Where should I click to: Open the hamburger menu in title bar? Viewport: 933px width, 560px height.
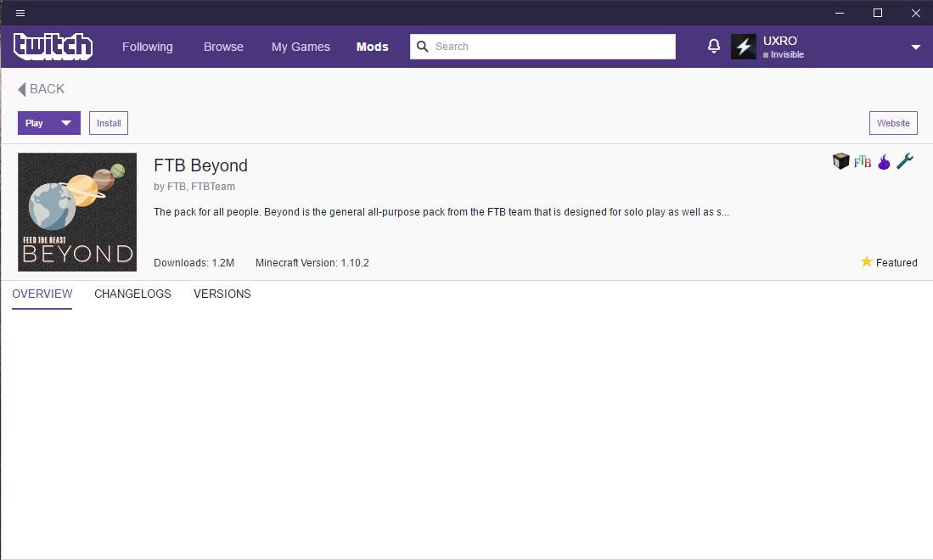20,13
